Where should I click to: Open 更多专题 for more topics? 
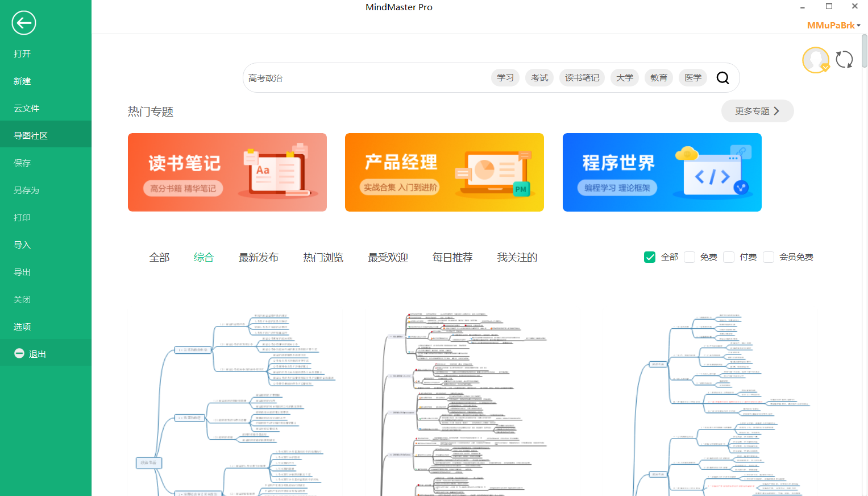[x=757, y=111]
